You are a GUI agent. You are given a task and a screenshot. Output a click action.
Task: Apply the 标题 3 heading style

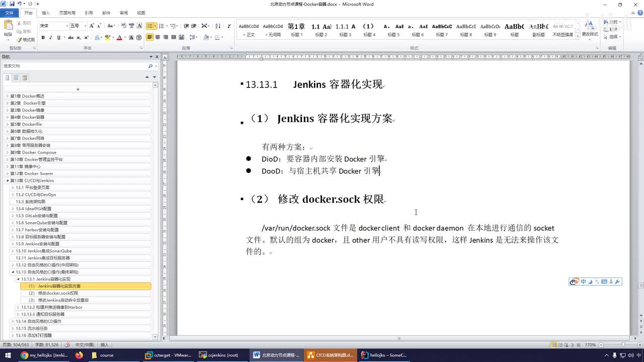(x=345, y=30)
